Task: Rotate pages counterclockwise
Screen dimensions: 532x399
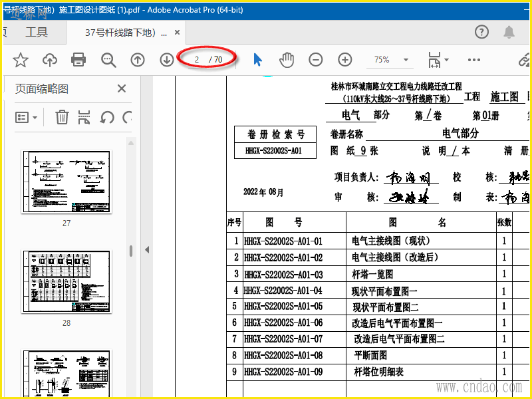Action: pyautogui.click(x=107, y=118)
